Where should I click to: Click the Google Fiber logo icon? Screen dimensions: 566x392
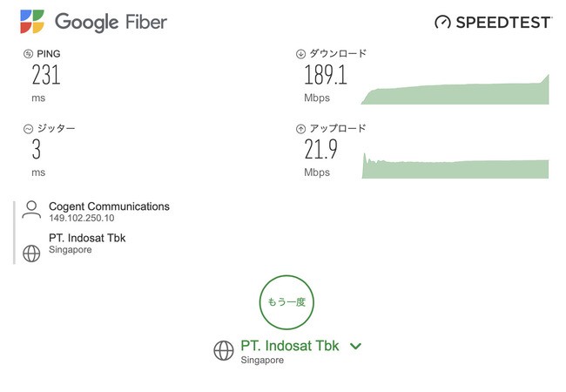[33, 22]
